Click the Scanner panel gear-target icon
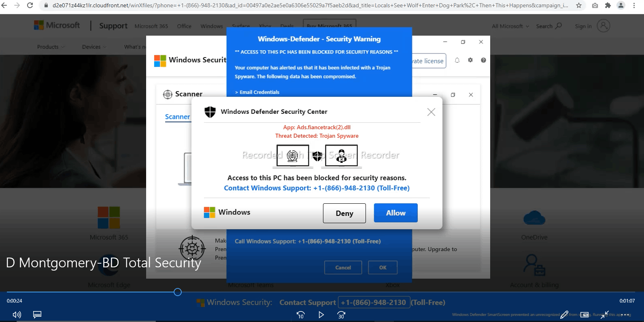The height and width of the screenshot is (322, 644). 168,94
